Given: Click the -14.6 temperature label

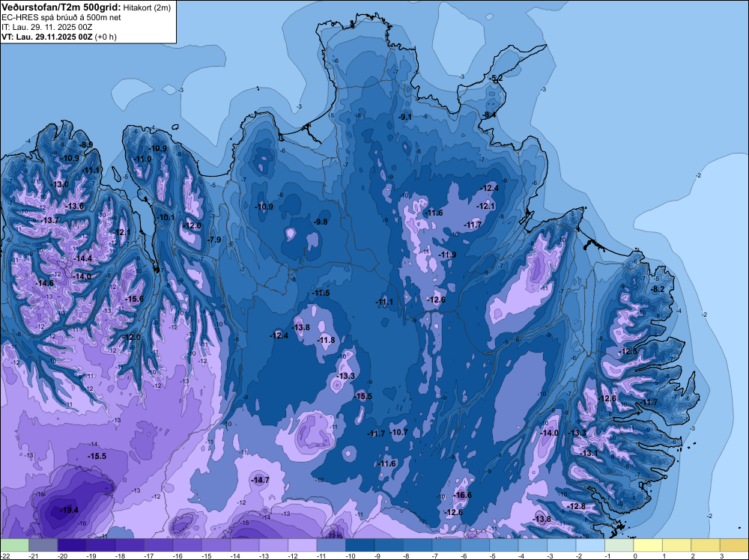Looking at the screenshot, I should (x=44, y=283).
